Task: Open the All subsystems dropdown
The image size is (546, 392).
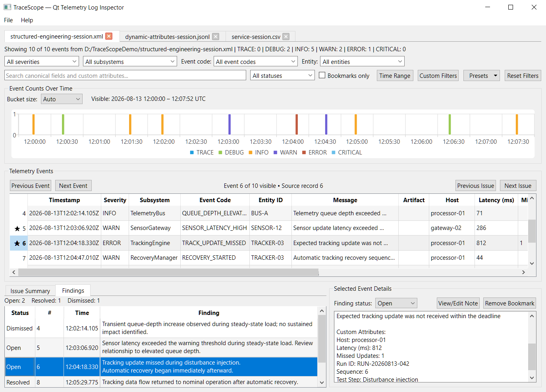Action: (129, 62)
